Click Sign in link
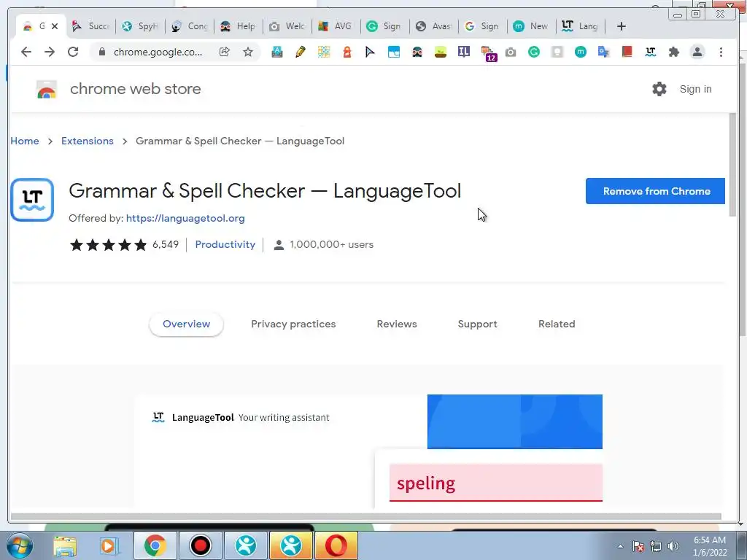This screenshot has height=560, width=747. click(x=695, y=89)
